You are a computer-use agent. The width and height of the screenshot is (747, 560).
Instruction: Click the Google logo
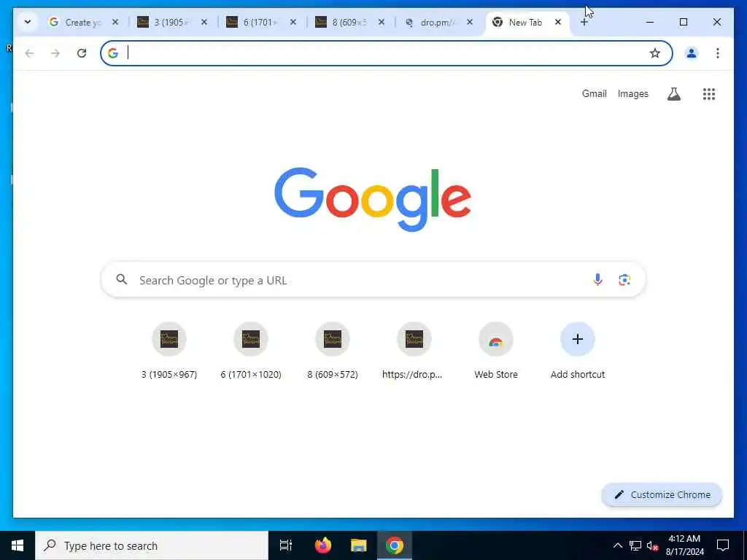click(373, 199)
